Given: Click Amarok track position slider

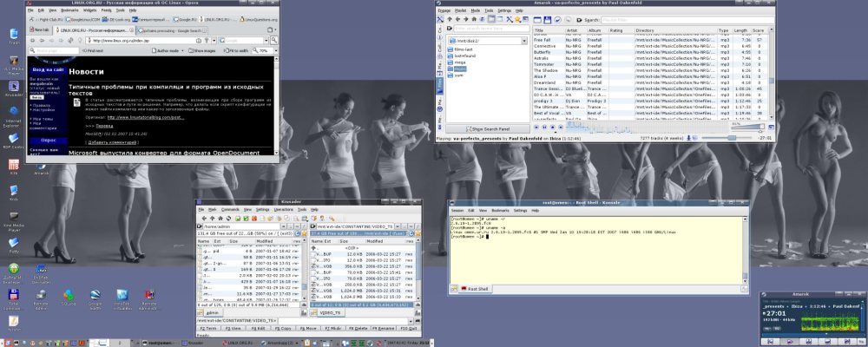Looking at the screenshot, I should [x=727, y=138].
